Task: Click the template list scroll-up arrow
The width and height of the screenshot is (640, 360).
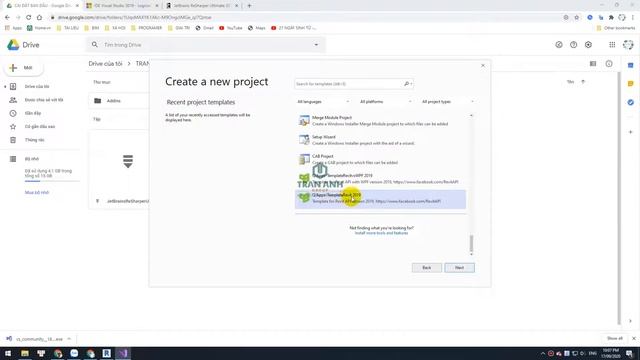Action: point(471,116)
